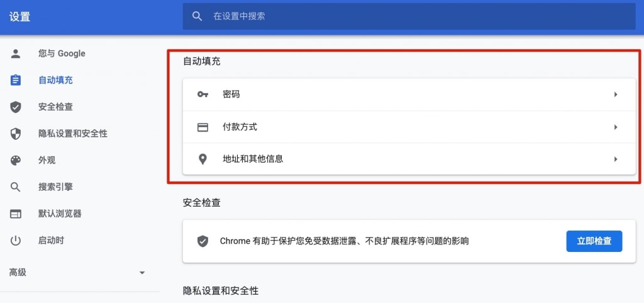Image resolution: width=644 pixels, height=303 pixels.
Task: Open the palette icon for 外观
Action: coord(16,161)
